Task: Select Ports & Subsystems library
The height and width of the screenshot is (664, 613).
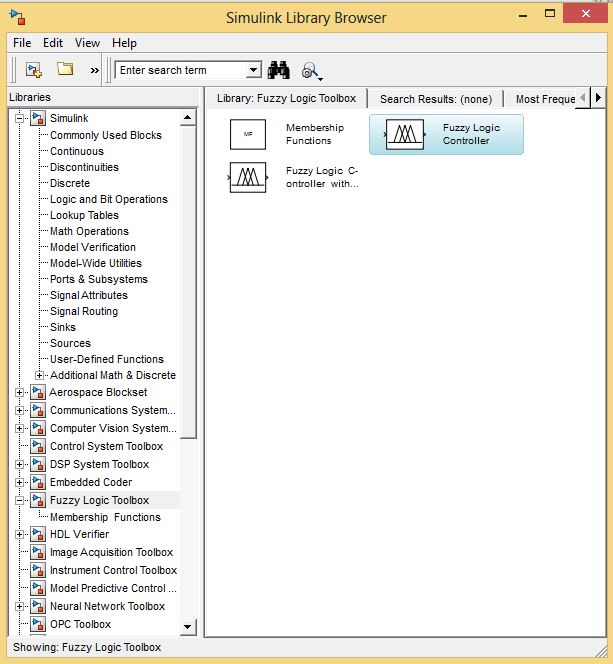Action: click(x=99, y=279)
